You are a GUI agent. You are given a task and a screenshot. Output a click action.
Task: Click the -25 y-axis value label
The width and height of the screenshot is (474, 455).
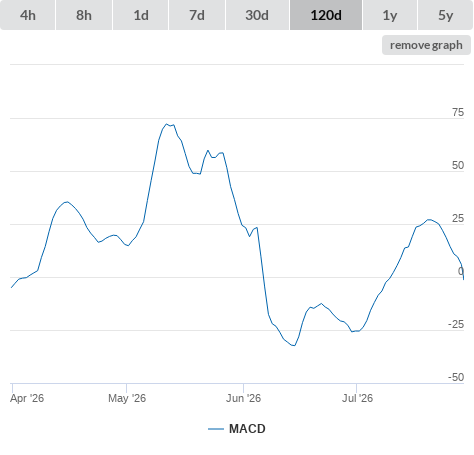pyautogui.click(x=456, y=324)
